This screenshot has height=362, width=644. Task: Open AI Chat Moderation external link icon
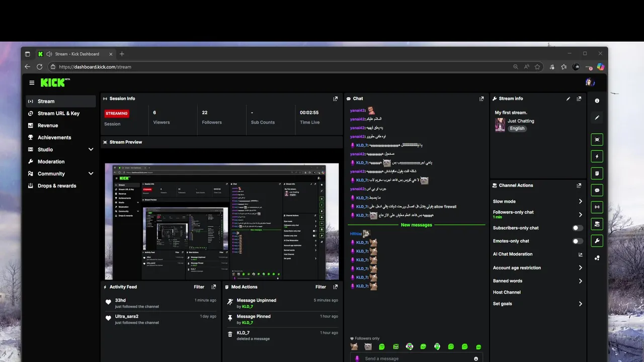pos(580,254)
